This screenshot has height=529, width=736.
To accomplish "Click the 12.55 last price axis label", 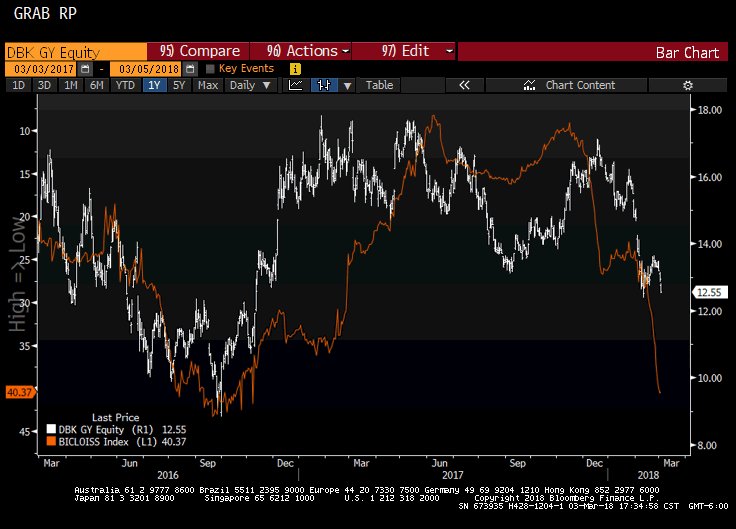I will [710, 292].
